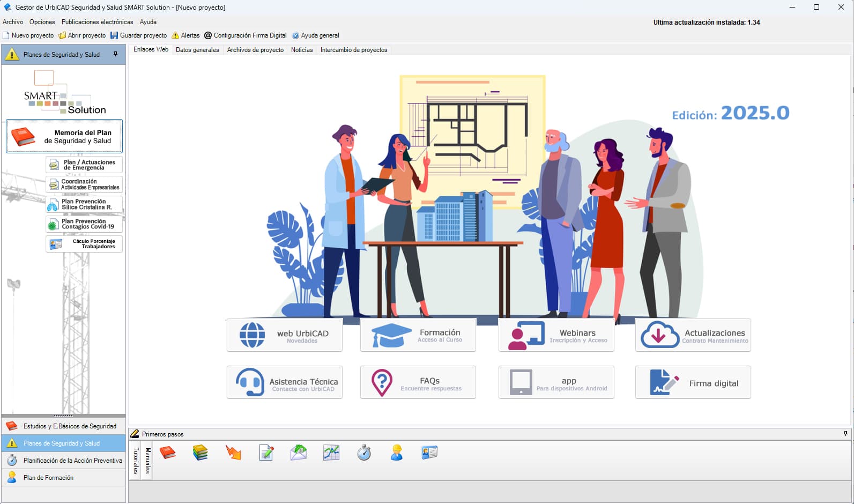Click the notepad with pencil icon
Image resolution: width=854 pixels, height=504 pixels.
coord(266,453)
